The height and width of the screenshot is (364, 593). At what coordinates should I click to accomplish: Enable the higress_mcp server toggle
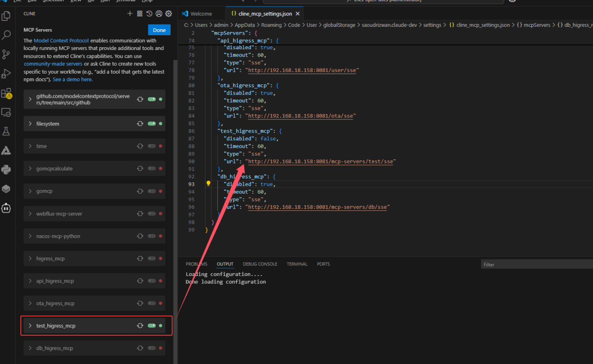click(x=151, y=258)
